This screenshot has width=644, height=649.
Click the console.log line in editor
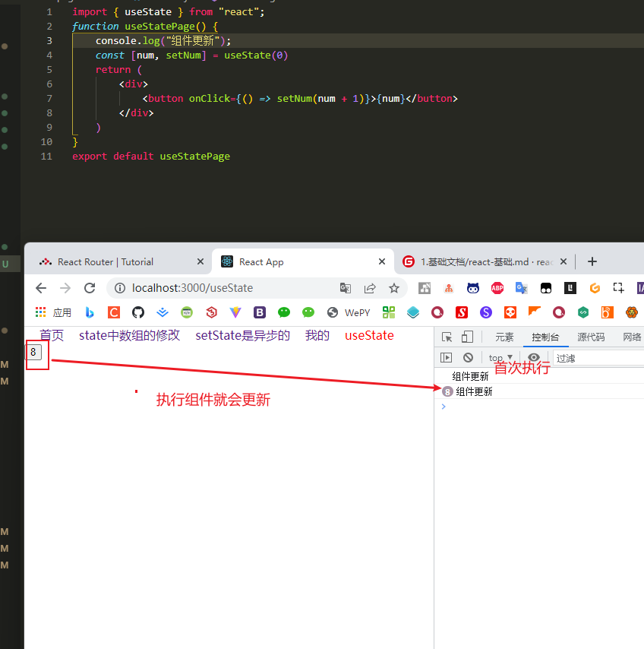[163, 40]
